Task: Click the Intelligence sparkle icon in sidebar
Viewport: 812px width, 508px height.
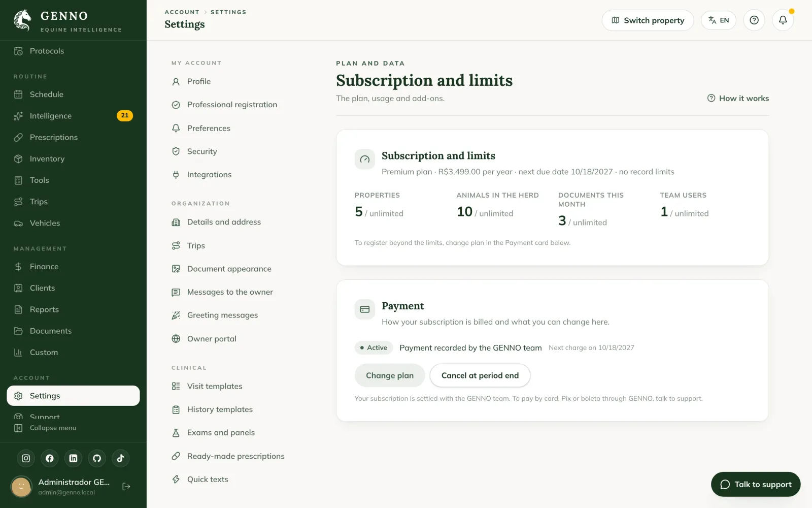Action: 18,116
